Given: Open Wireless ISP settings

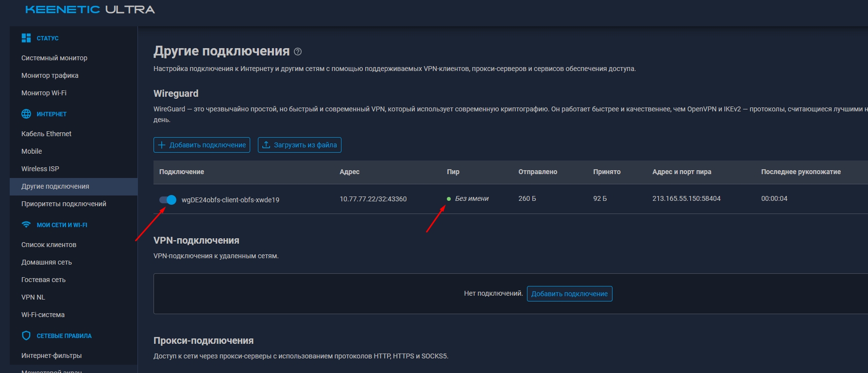Looking at the screenshot, I should pos(40,169).
